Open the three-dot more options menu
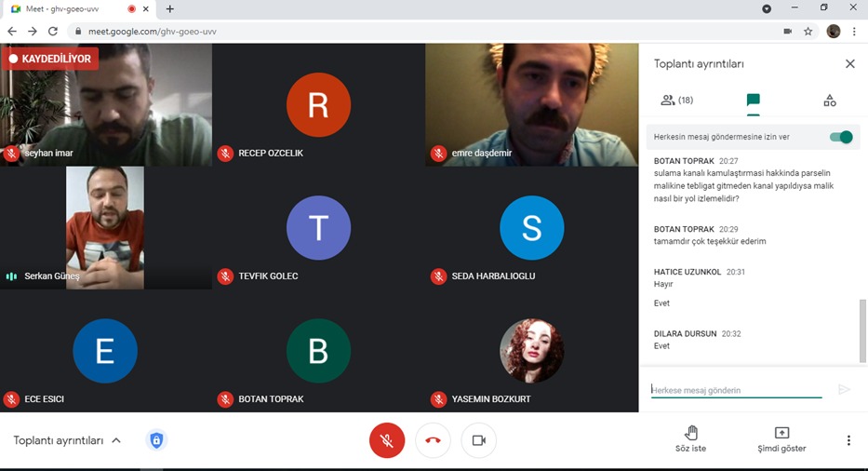The image size is (868, 471). [848, 440]
